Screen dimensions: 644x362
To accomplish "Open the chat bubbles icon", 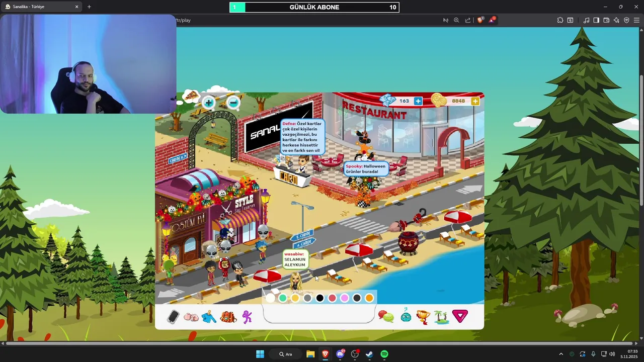I will pos(386,316).
